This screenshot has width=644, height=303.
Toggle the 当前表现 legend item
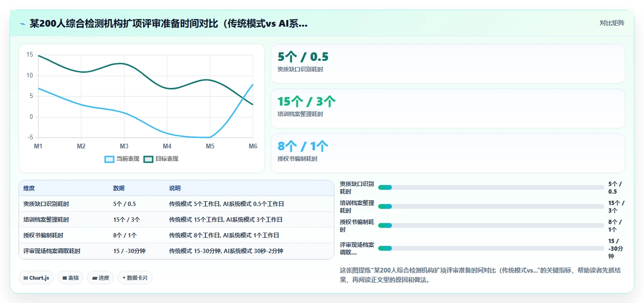pyautogui.click(x=122, y=159)
